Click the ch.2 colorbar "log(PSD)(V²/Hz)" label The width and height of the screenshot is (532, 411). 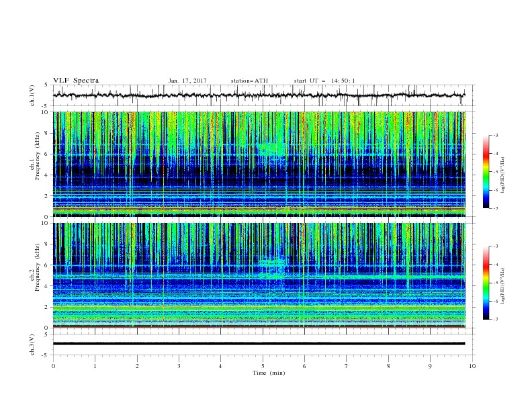click(x=503, y=285)
